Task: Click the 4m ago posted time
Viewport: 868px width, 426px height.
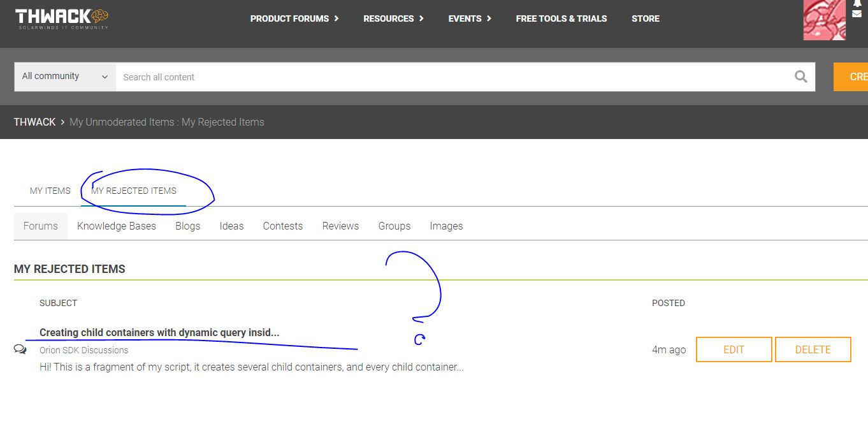Action: coord(669,349)
